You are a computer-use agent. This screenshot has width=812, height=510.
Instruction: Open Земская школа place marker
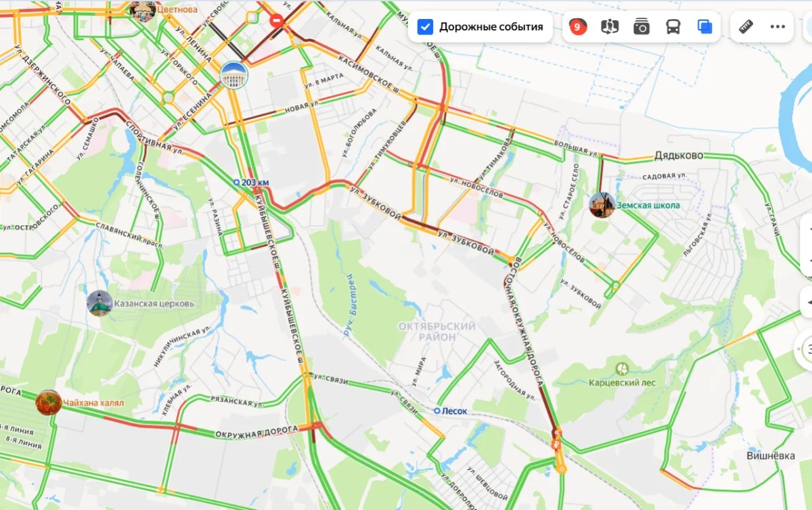602,205
